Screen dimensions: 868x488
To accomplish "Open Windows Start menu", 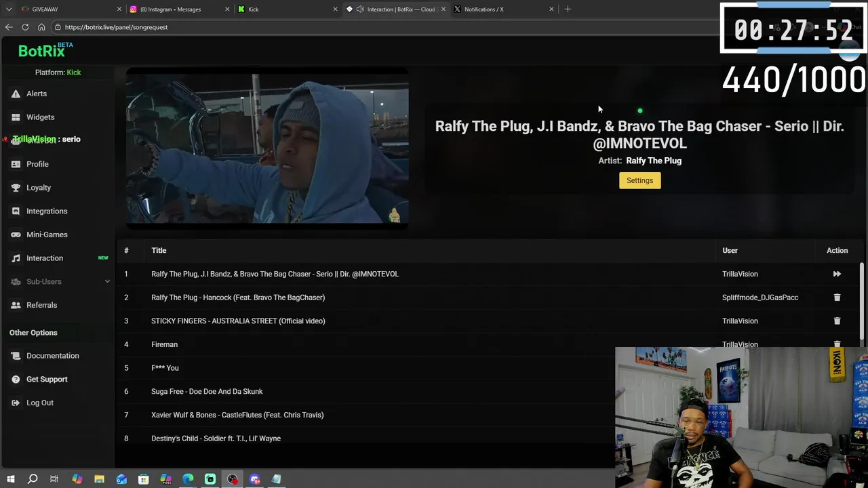I will point(10,479).
